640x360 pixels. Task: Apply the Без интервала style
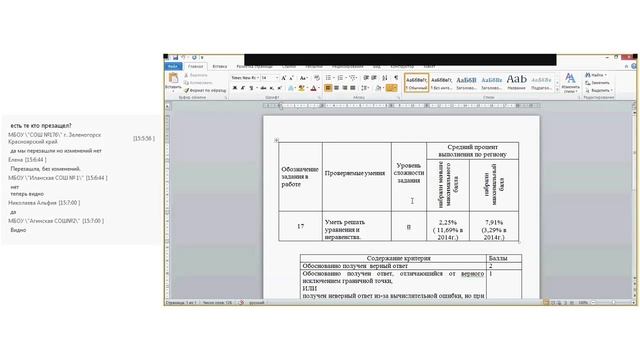click(x=441, y=82)
